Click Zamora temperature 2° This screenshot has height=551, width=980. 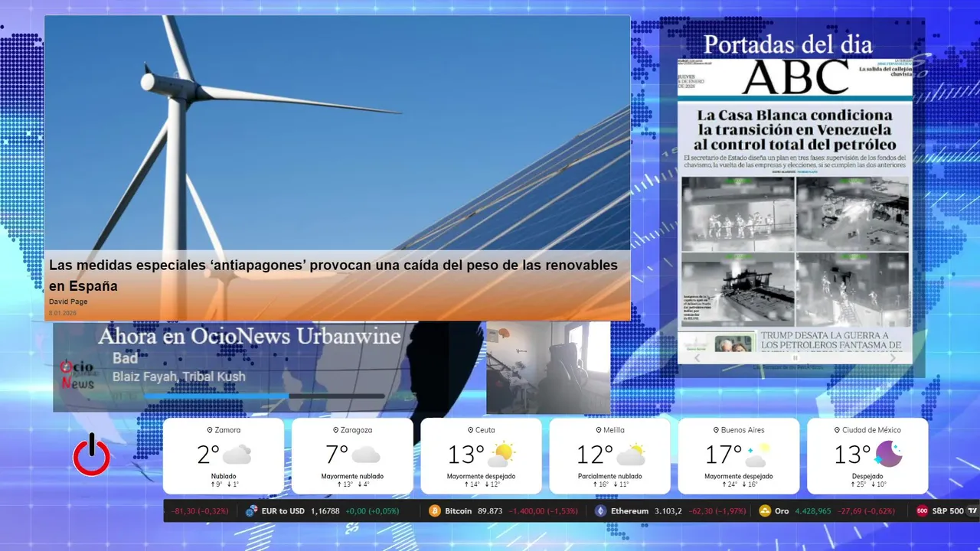(208, 455)
